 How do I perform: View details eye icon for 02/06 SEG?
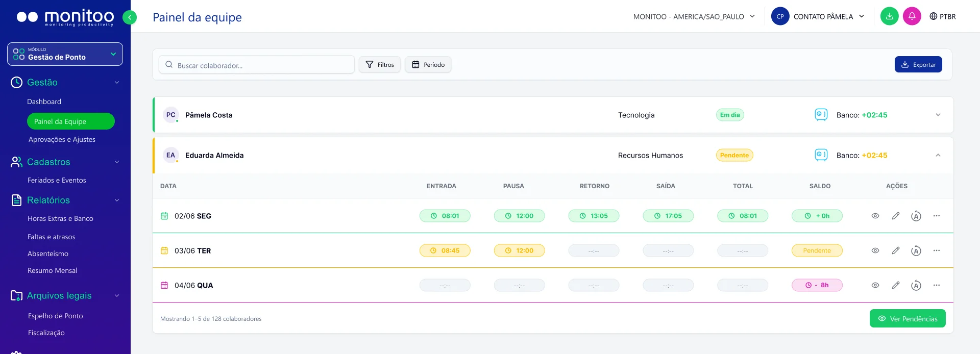(x=875, y=216)
